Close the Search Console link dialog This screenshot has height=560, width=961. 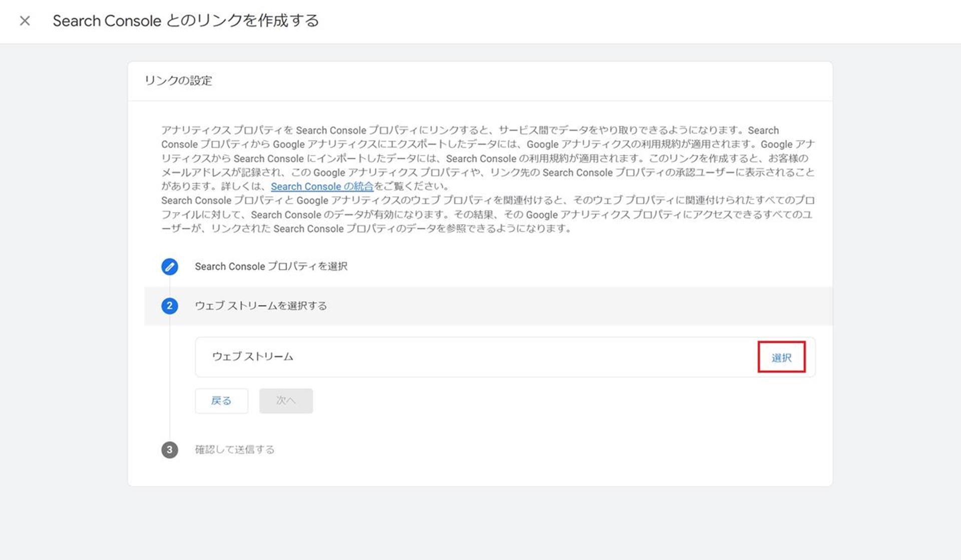[25, 21]
